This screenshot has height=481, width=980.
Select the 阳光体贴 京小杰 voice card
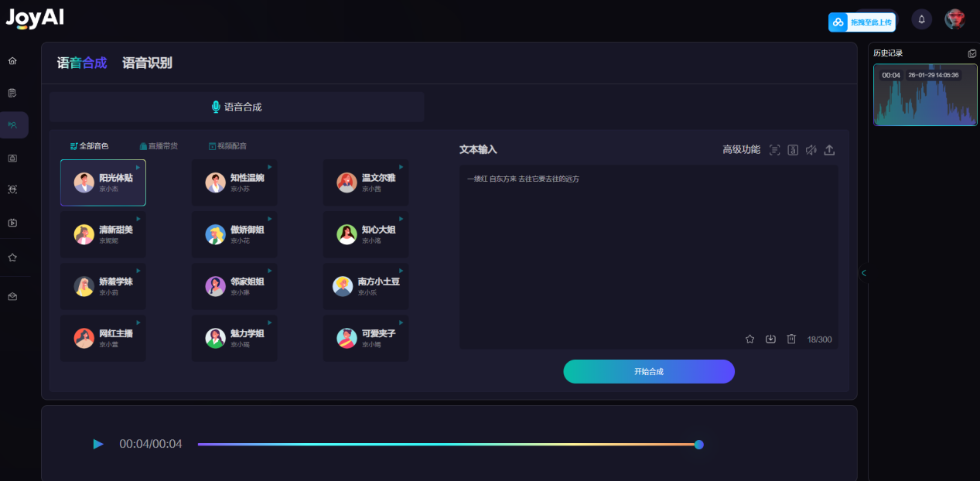click(x=103, y=183)
